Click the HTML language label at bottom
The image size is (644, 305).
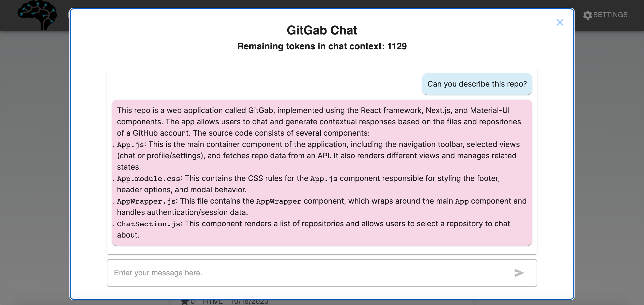(x=213, y=302)
